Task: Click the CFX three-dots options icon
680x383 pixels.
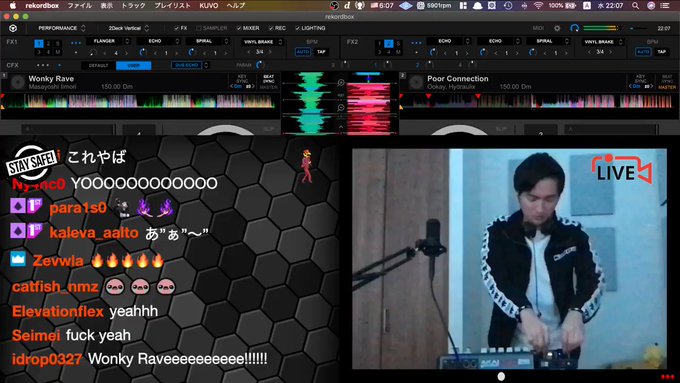Action: [43, 65]
